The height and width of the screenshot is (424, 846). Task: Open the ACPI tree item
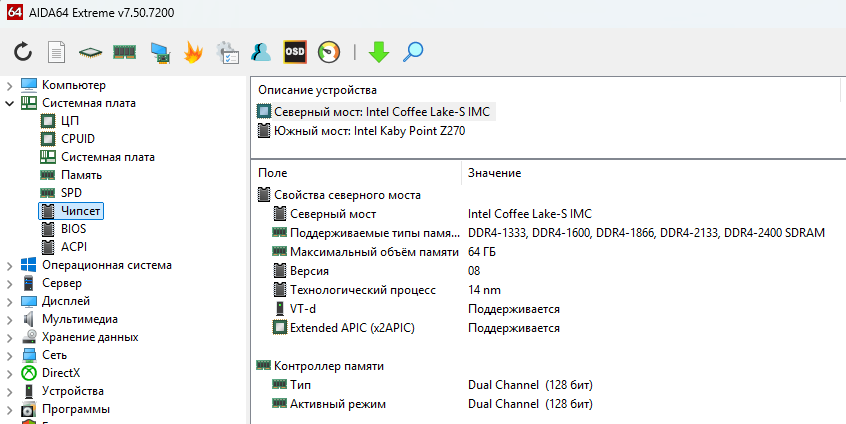pos(74,247)
